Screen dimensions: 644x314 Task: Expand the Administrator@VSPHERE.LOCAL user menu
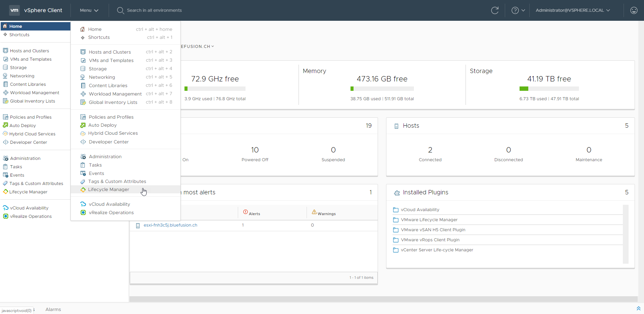[x=573, y=10]
